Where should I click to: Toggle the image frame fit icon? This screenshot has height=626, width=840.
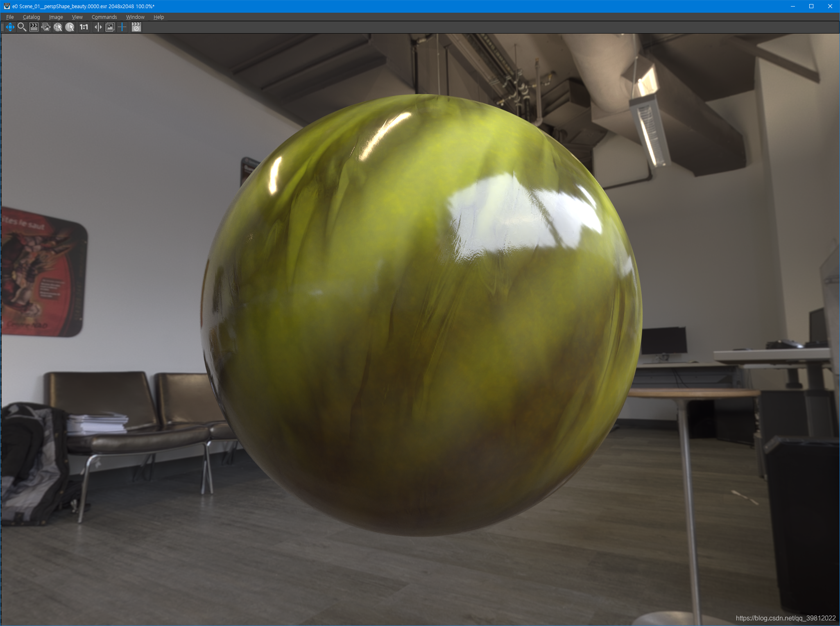coord(110,27)
